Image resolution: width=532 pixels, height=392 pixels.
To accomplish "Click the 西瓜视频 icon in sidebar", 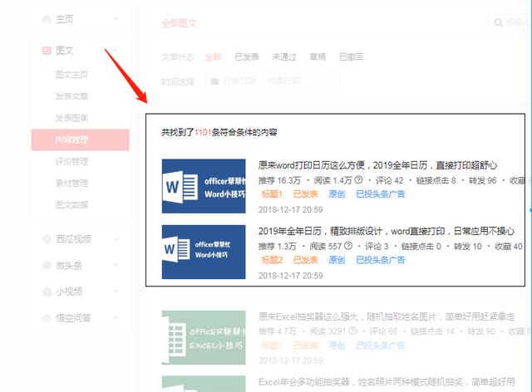I will (47, 238).
